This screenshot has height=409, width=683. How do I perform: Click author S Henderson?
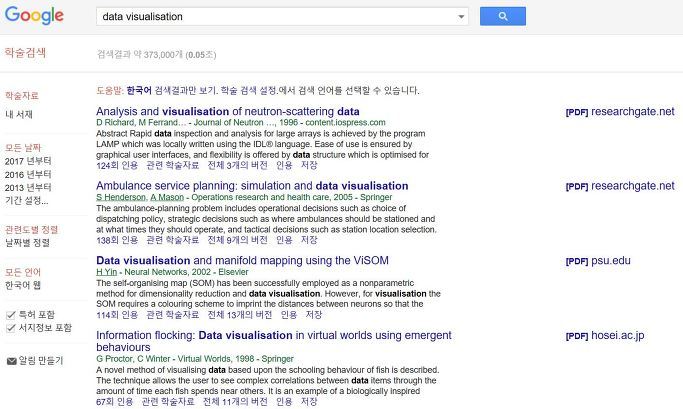[x=121, y=197]
